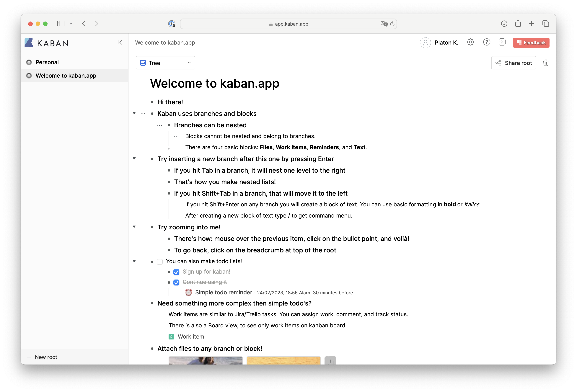
Task: Show Safari's tab overview
Action: (545, 24)
